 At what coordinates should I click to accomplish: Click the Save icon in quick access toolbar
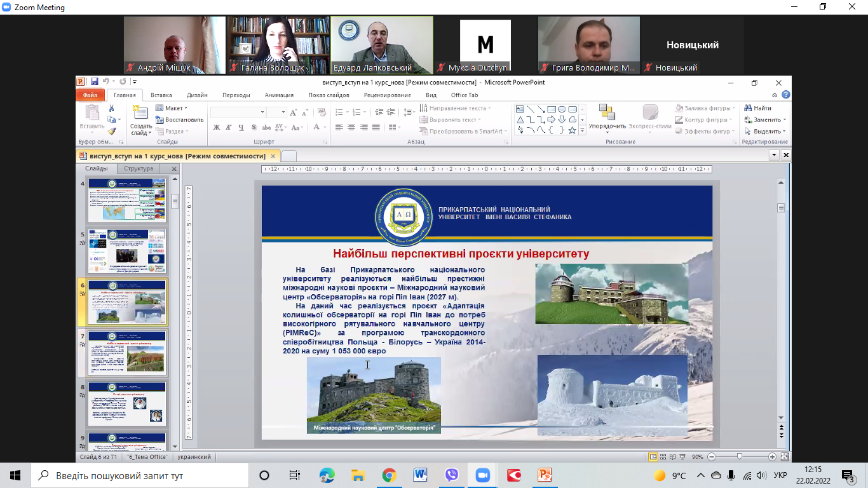(x=94, y=82)
